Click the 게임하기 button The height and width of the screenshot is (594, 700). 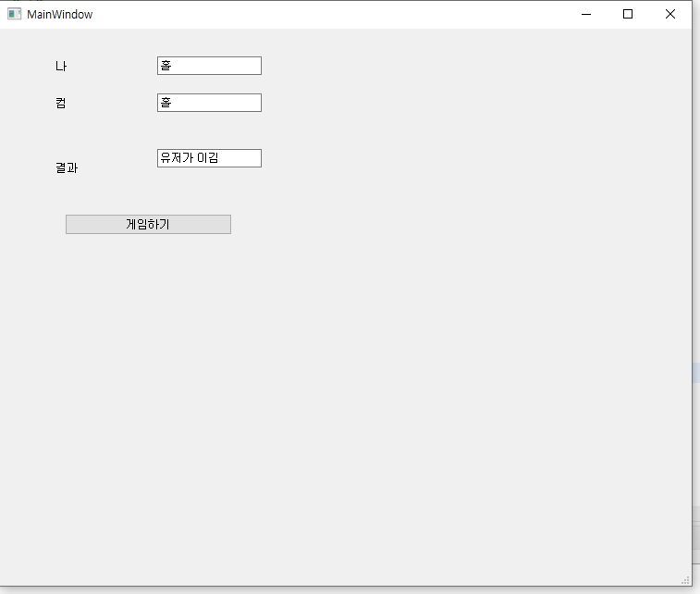point(148,224)
